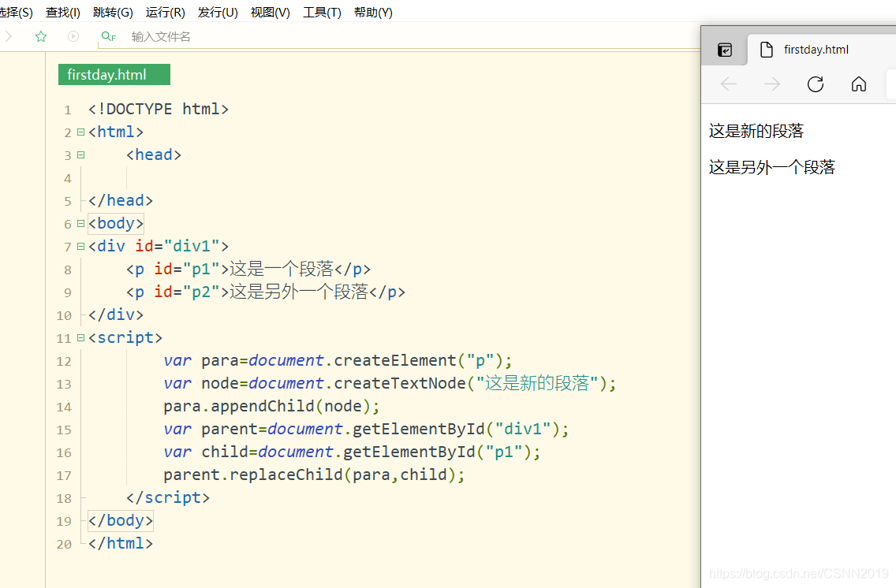Click parent.replaceChild code on line 17
The image size is (896, 588).
[x=314, y=474]
